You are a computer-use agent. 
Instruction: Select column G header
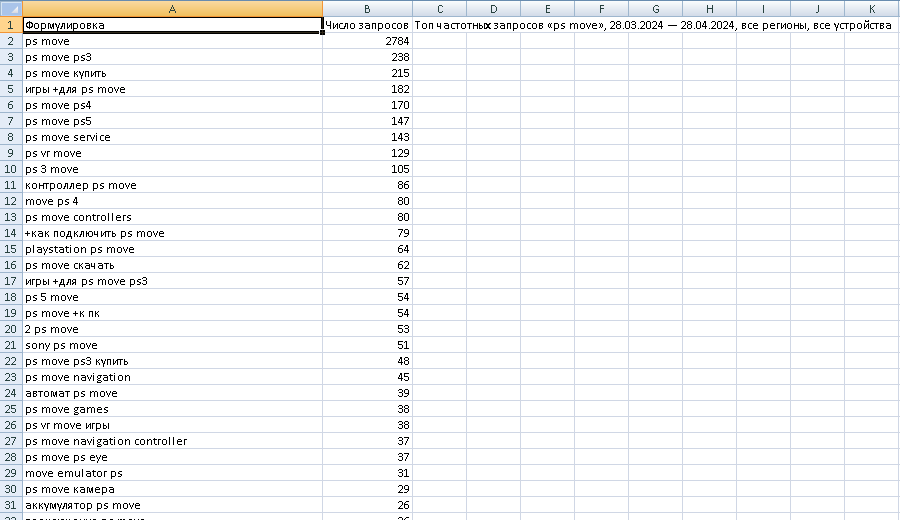point(655,9)
